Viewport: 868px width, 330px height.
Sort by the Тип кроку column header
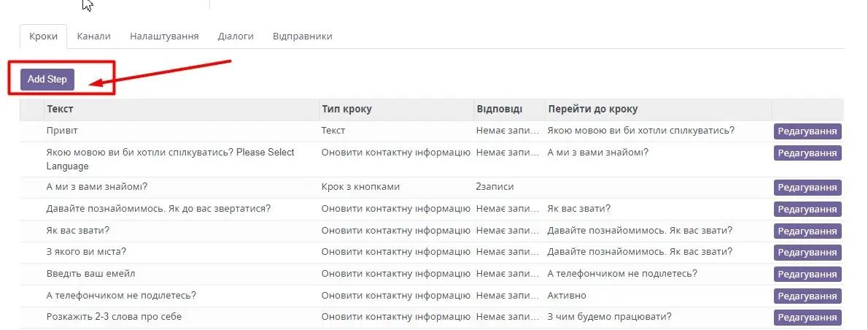(346, 110)
